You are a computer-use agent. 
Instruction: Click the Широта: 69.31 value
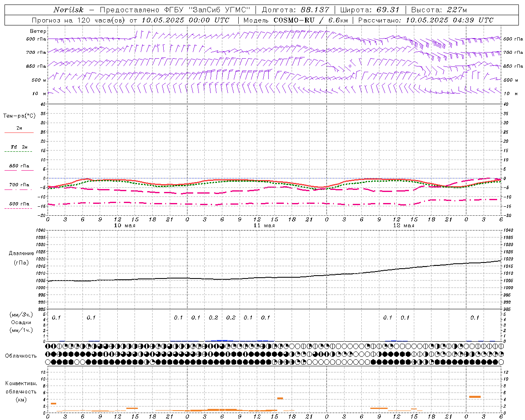370,10
